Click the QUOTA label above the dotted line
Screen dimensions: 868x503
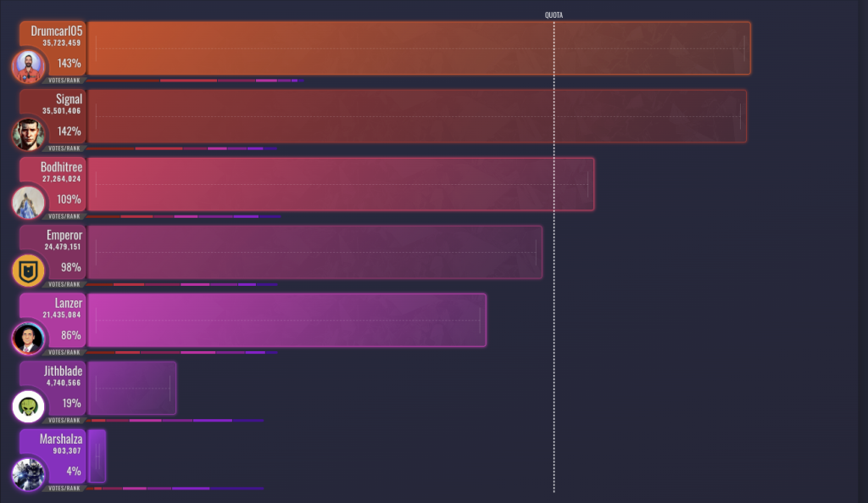click(x=554, y=15)
